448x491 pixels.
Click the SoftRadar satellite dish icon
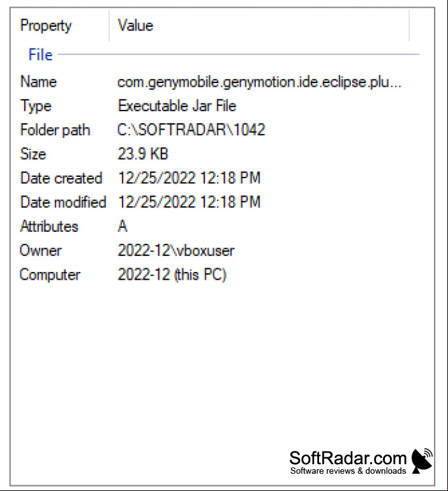coord(422,460)
